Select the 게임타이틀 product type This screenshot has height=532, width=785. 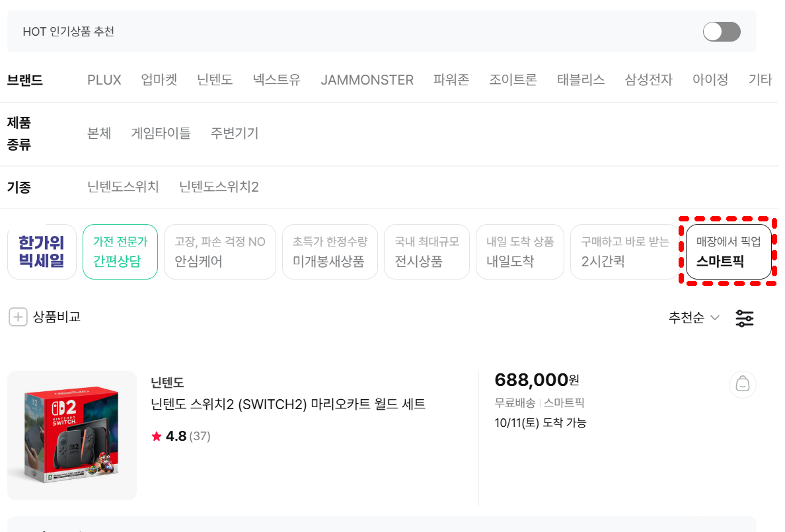[x=161, y=133]
